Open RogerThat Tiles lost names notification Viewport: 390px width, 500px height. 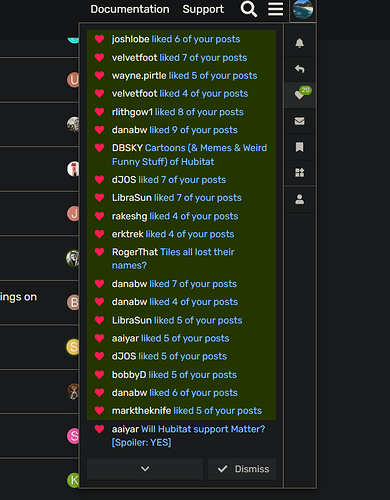[181, 259]
